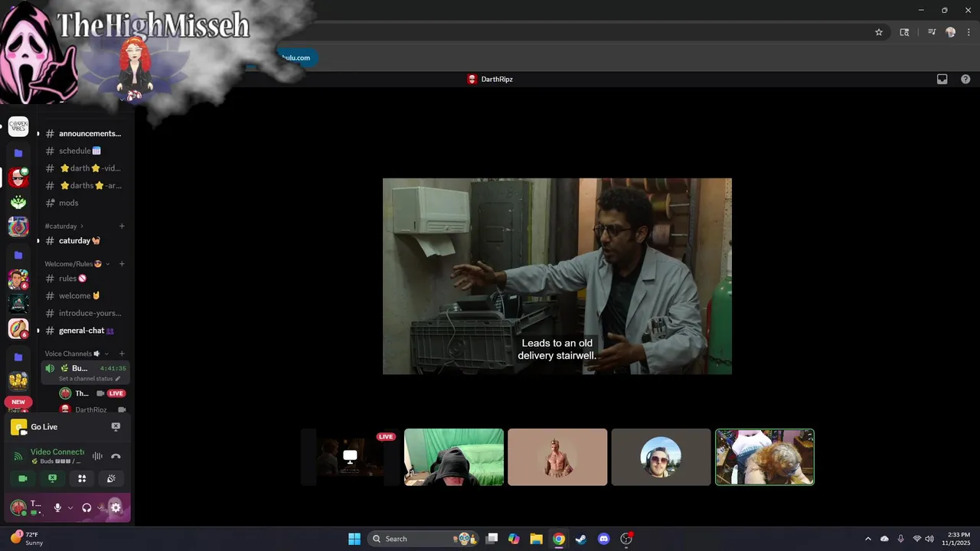980x551 pixels.
Task: Click the taskbar Search box
Action: pyautogui.click(x=424, y=539)
